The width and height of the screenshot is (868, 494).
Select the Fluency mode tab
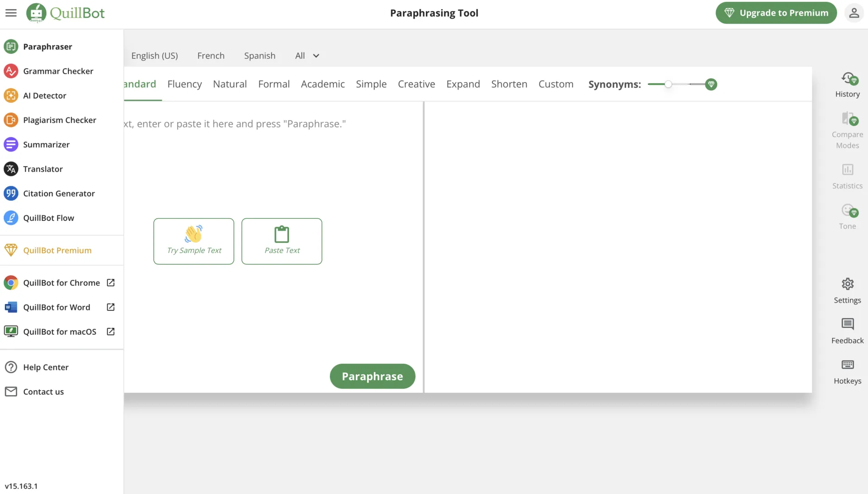[x=184, y=84]
